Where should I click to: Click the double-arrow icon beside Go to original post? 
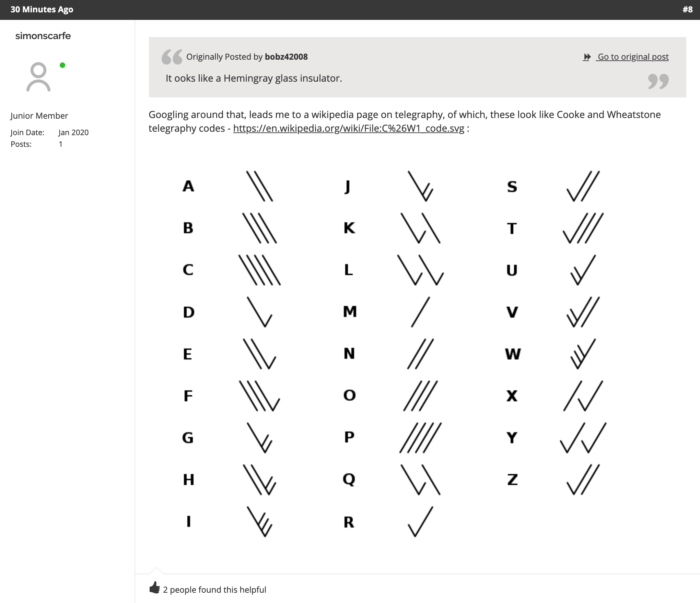point(587,57)
